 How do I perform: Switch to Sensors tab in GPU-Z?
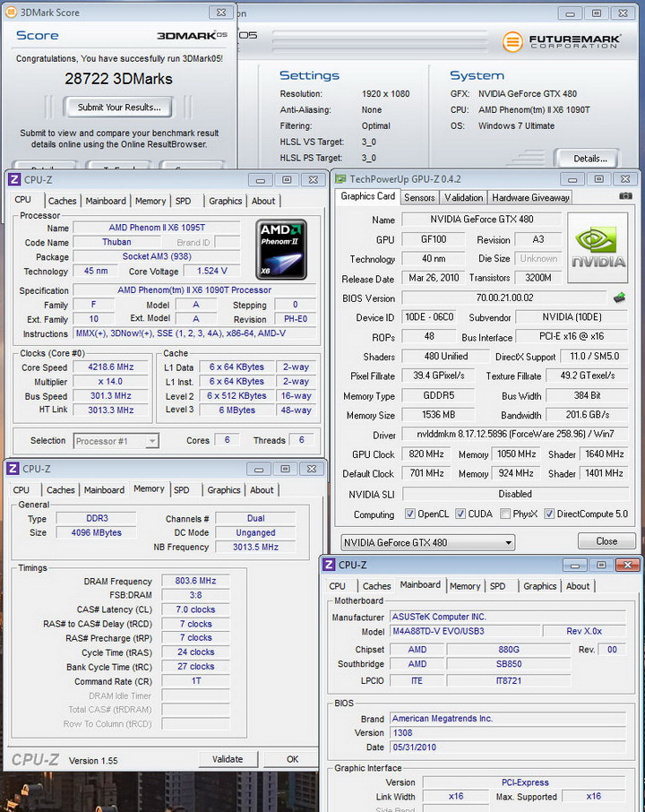pos(419,197)
